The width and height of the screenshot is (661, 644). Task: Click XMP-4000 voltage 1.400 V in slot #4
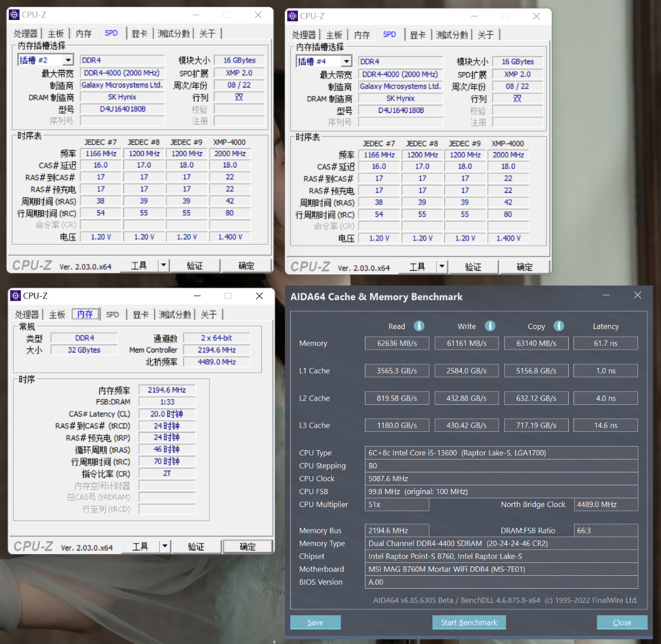coord(508,238)
